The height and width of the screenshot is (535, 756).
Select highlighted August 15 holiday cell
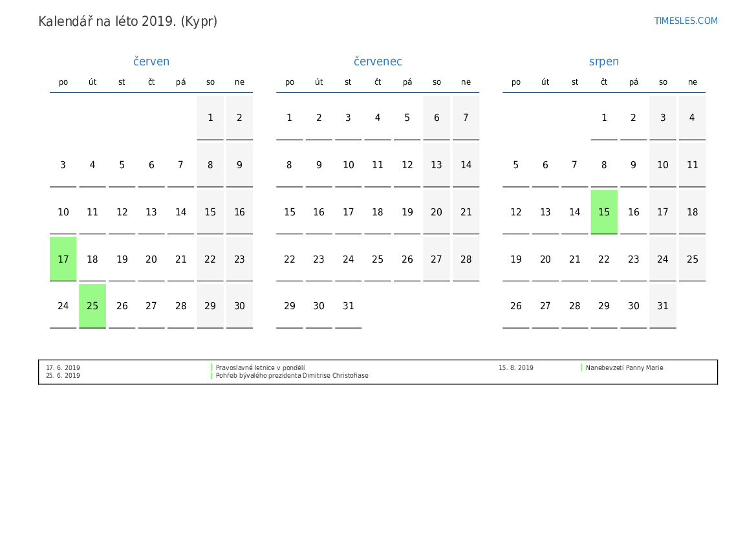(x=604, y=212)
